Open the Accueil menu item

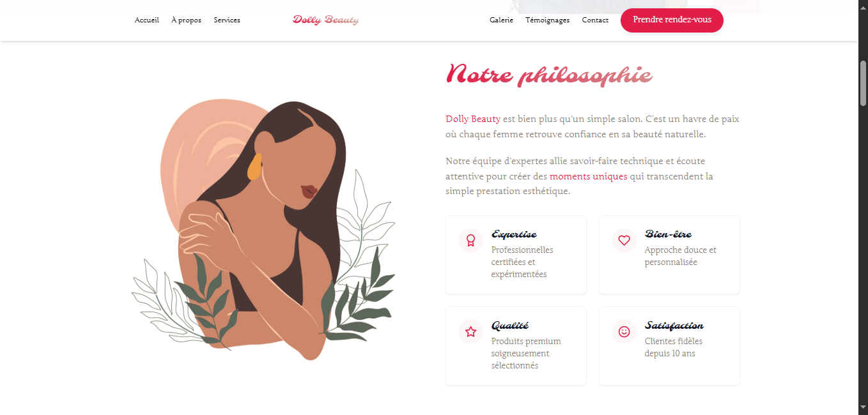147,20
